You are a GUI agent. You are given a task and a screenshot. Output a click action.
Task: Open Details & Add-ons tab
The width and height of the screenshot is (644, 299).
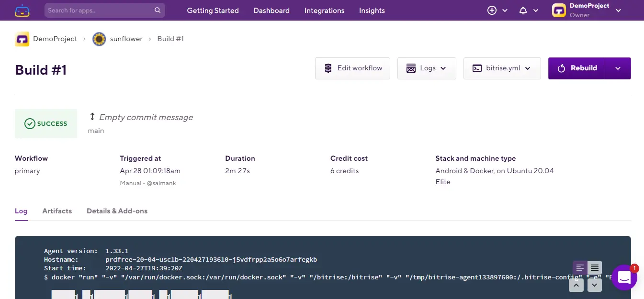pyautogui.click(x=117, y=211)
